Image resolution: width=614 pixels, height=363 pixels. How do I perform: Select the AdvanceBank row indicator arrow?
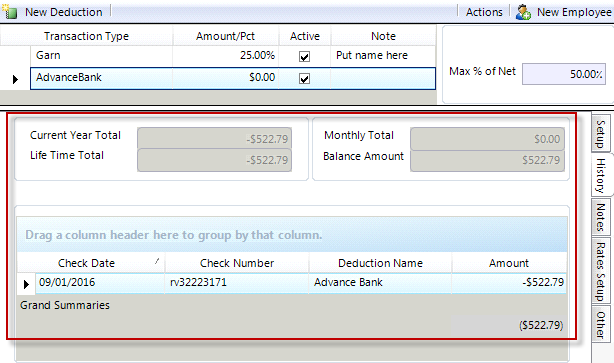click(15, 79)
